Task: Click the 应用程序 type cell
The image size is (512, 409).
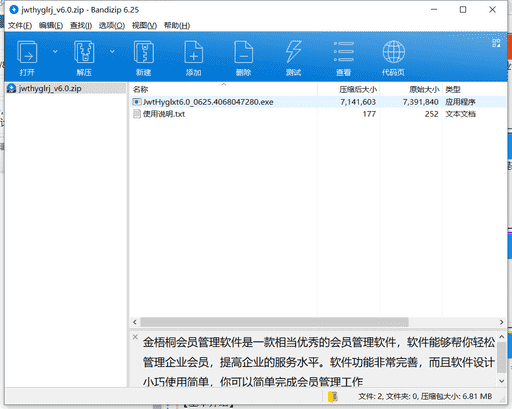Action: click(460, 102)
